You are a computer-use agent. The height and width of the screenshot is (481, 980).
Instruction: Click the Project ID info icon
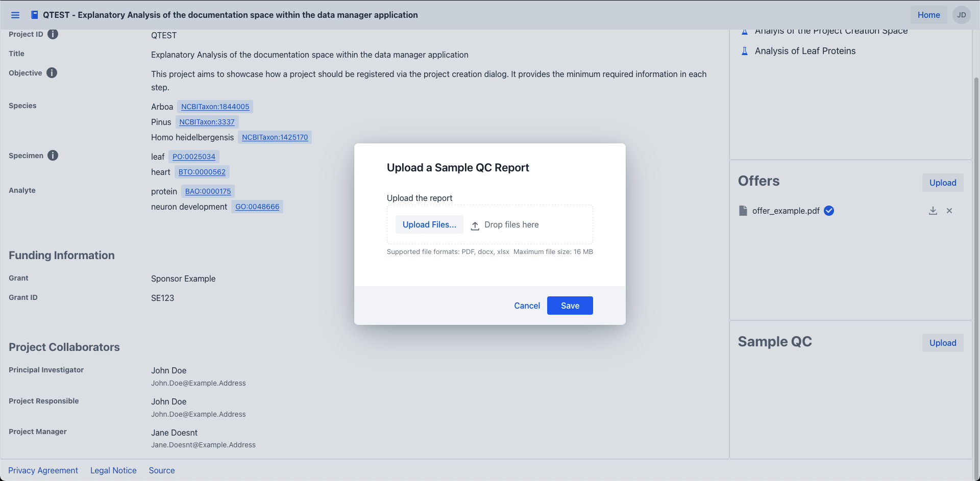pos(53,34)
